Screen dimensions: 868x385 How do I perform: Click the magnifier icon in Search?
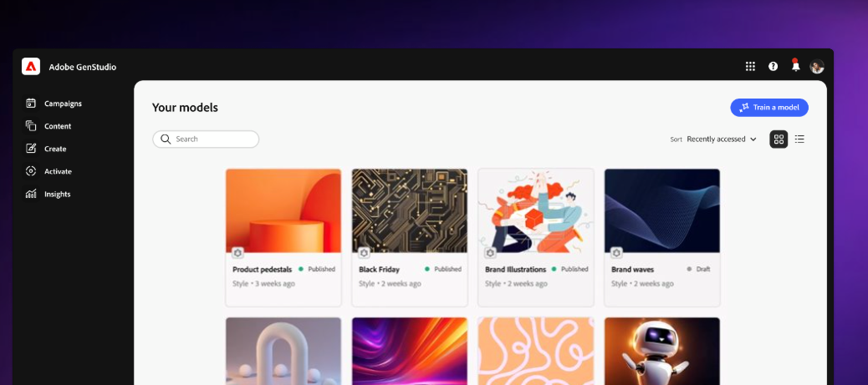pyautogui.click(x=166, y=139)
